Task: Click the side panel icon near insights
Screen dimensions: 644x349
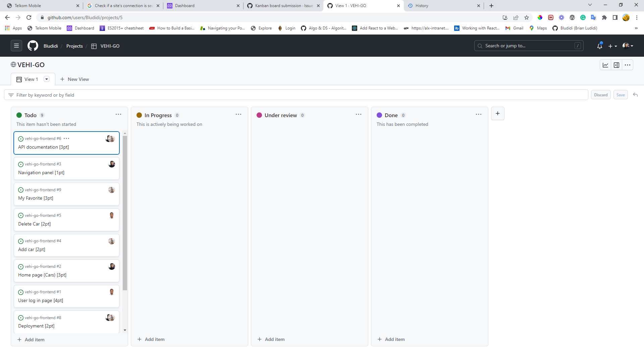Action: [616, 65]
